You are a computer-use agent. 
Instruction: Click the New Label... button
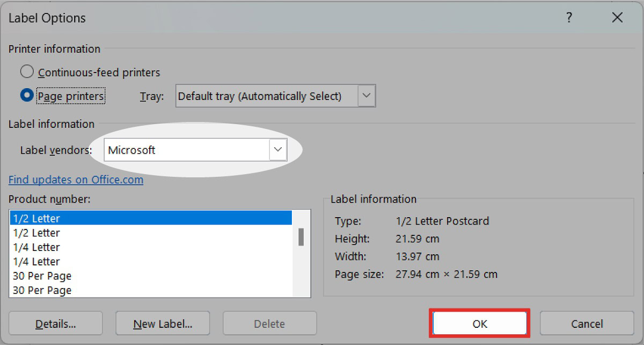tap(163, 324)
